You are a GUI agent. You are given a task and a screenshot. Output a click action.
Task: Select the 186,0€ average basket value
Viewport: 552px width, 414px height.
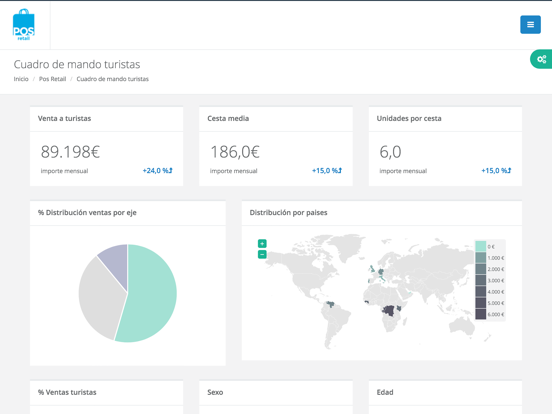(x=235, y=152)
